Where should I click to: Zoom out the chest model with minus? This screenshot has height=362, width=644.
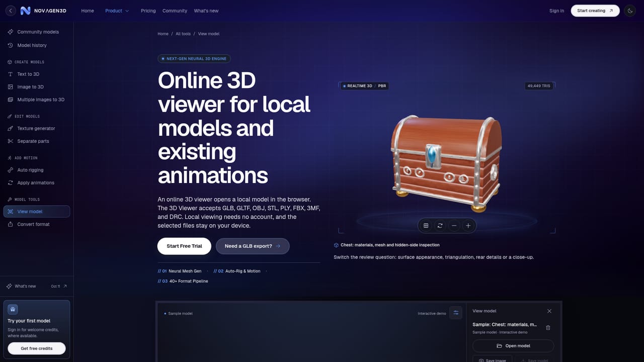click(x=454, y=226)
